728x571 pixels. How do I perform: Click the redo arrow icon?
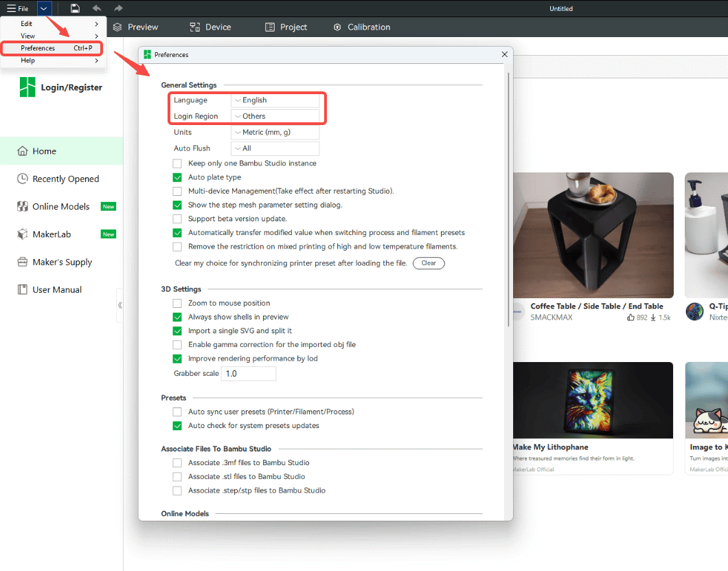point(118,8)
